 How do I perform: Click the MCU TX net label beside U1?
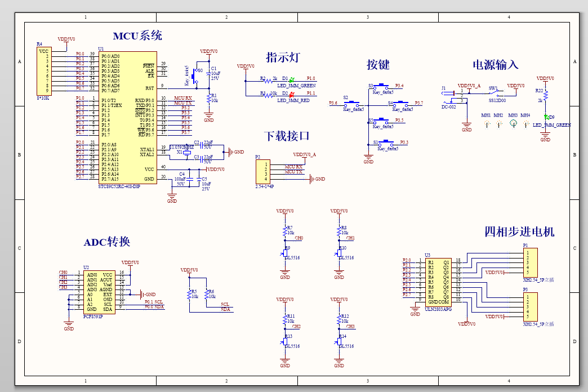[x=182, y=103]
